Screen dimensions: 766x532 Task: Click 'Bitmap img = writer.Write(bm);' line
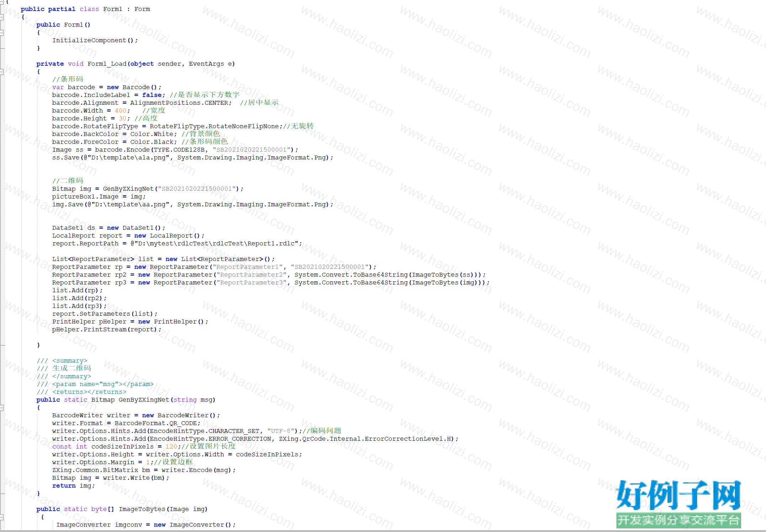coord(110,478)
